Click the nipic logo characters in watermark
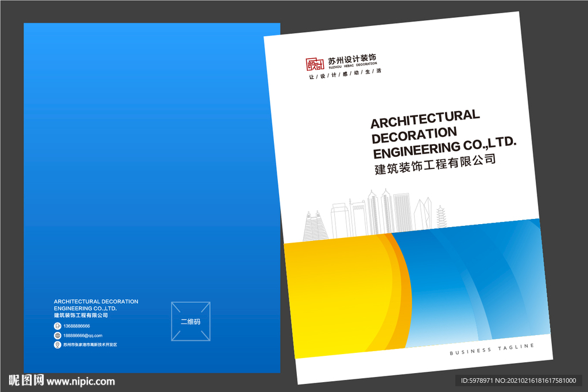The width and height of the screenshot is (588, 392). click(26, 381)
